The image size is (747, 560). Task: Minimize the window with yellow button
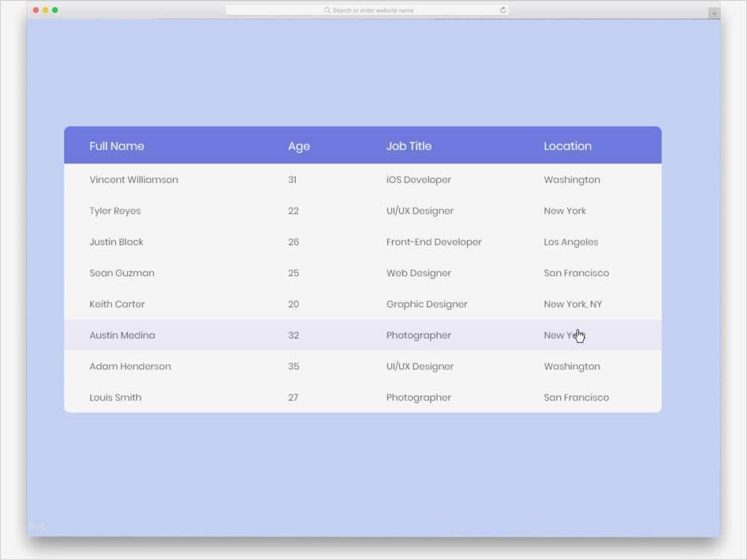click(46, 10)
